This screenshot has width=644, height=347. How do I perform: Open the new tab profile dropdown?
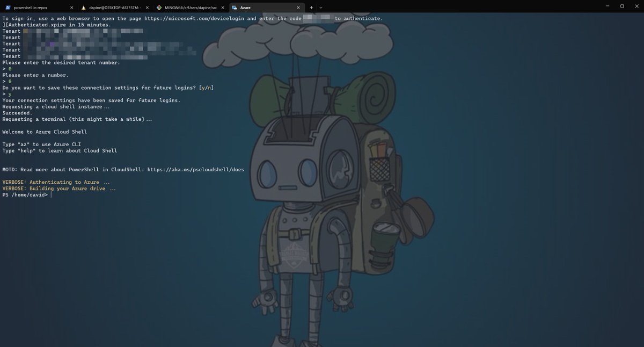[321, 8]
